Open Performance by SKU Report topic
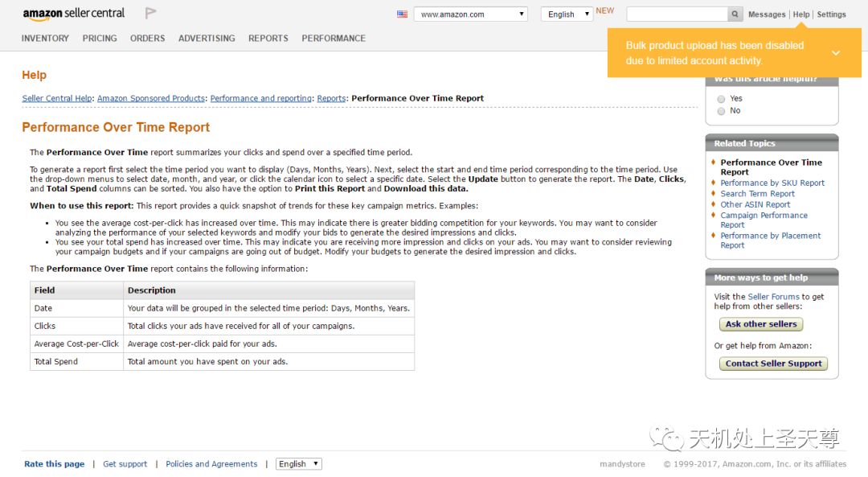 (772, 183)
